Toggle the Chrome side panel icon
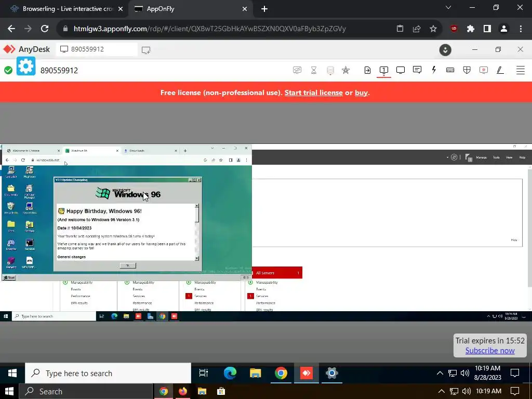The image size is (532, 399). [487, 29]
